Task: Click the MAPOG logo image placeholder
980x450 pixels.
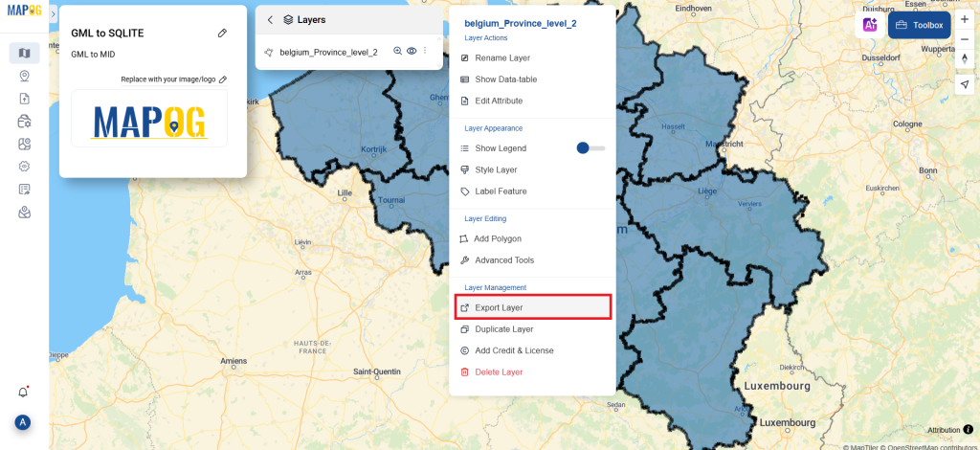Action: (149, 118)
